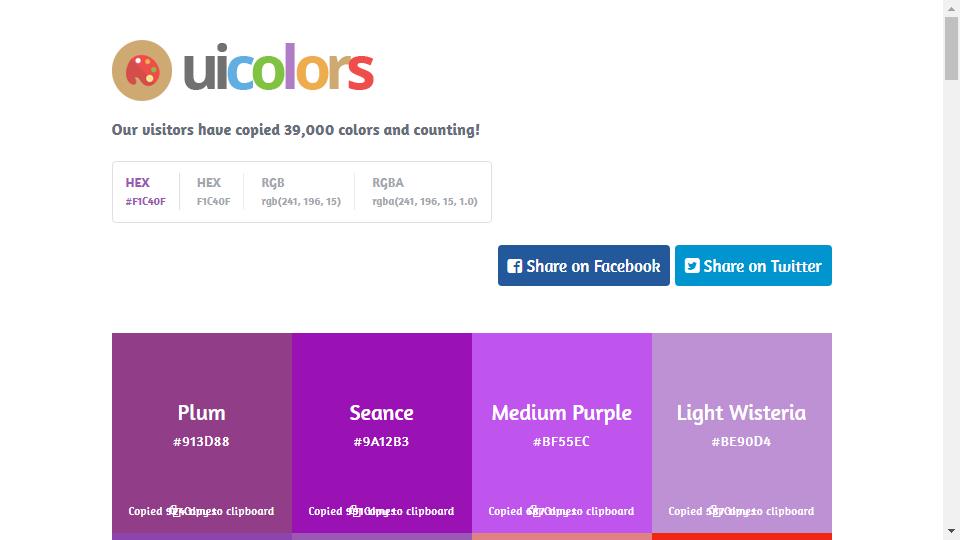Image resolution: width=960 pixels, height=540 pixels.
Task: Click the vertical scrollbar thumb
Action: (951, 48)
